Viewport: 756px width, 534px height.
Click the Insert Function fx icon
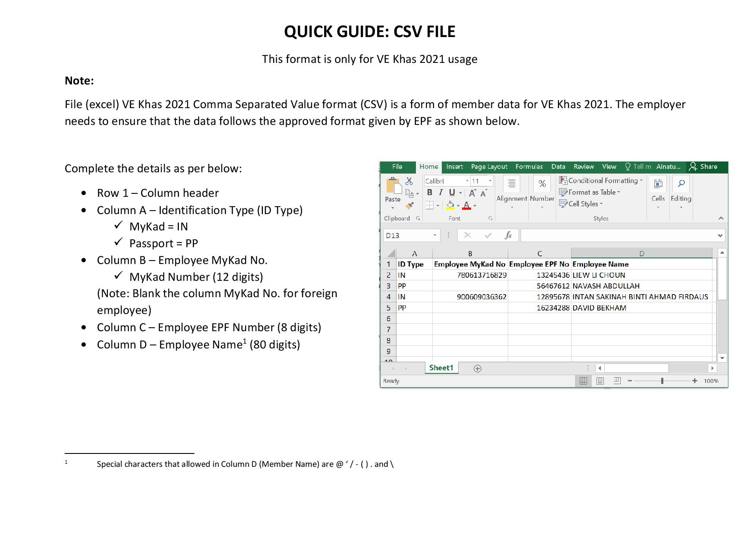pyautogui.click(x=508, y=235)
